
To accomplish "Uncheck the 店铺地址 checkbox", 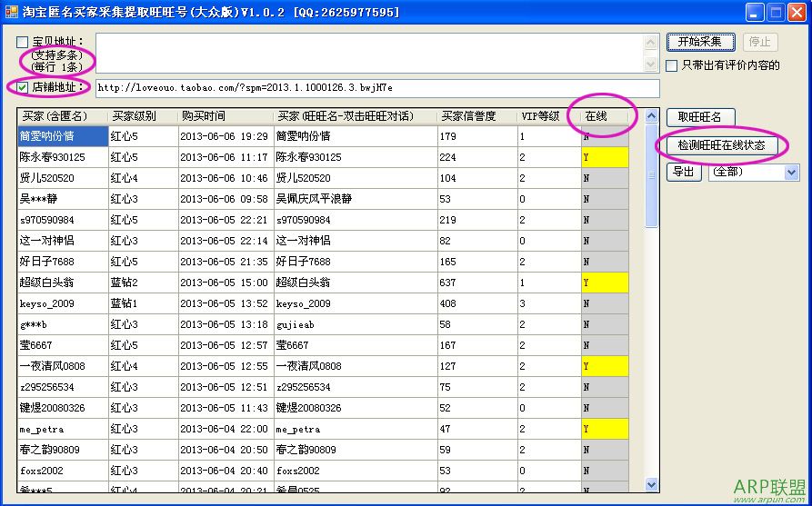I will [23, 87].
